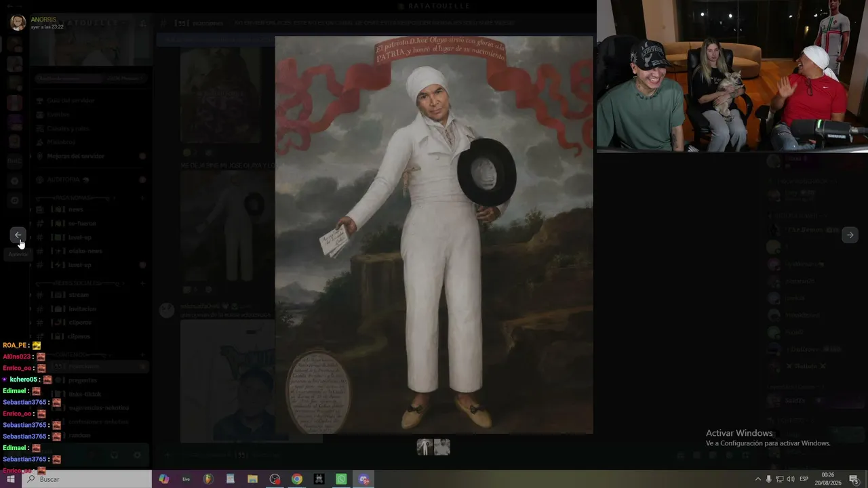
Task: Open the clock and calendar flyout
Action: [x=829, y=479]
